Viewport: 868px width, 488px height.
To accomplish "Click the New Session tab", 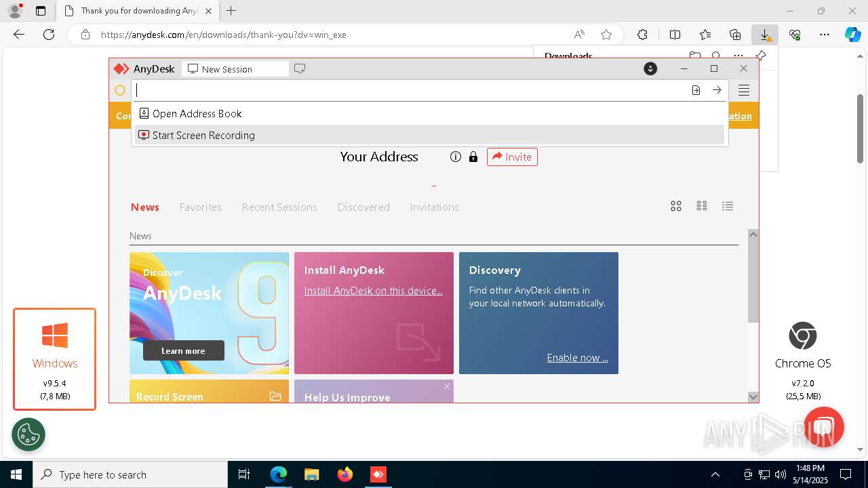I will click(x=235, y=68).
